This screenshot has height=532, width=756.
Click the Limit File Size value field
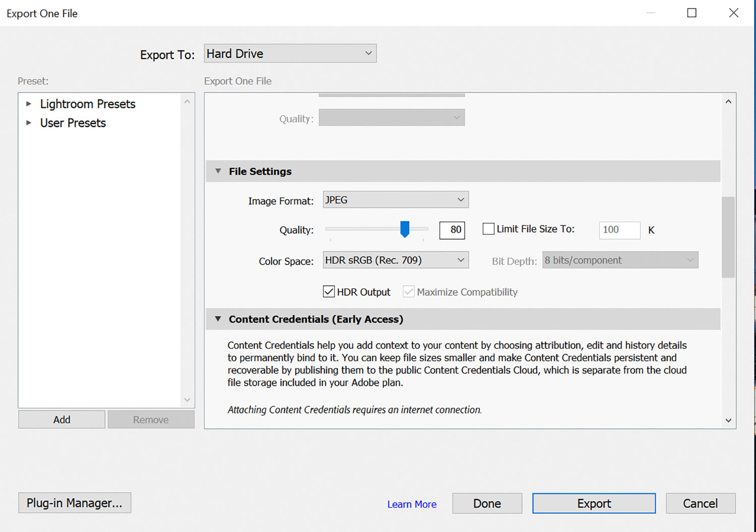coord(619,230)
